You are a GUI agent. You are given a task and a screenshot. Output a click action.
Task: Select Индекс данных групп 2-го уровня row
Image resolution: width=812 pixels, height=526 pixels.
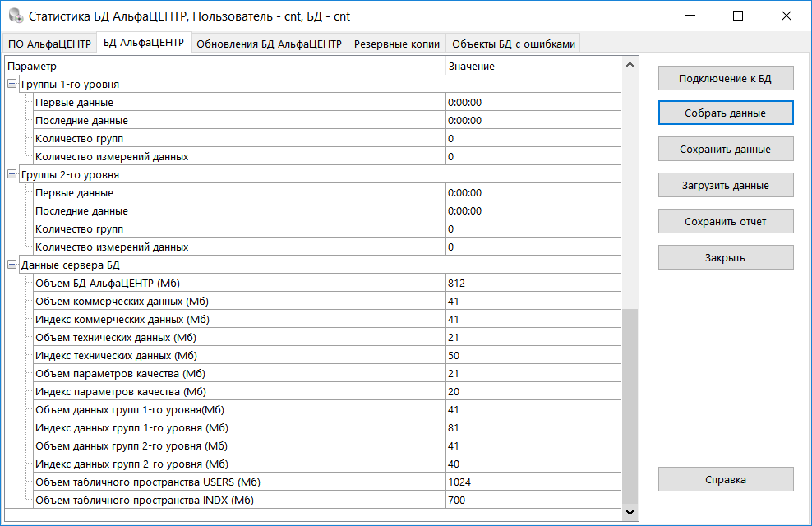point(327,464)
